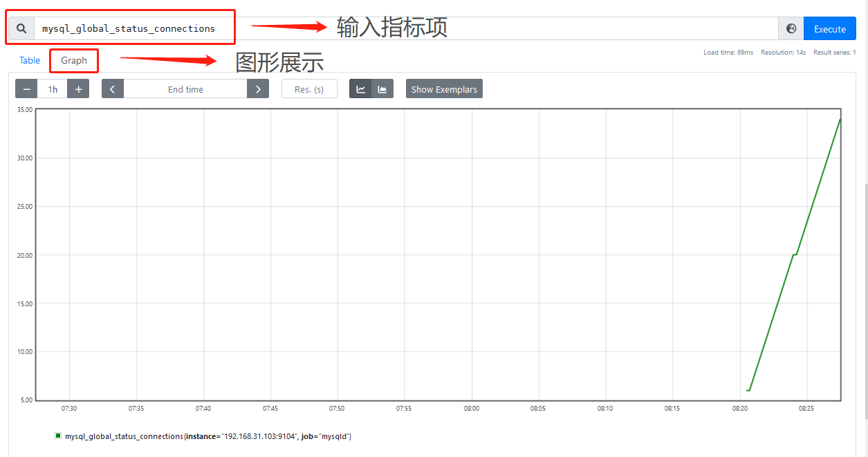Switch to unstacked line chart mode
This screenshot has width=868, height=457.
click(360, 89)
